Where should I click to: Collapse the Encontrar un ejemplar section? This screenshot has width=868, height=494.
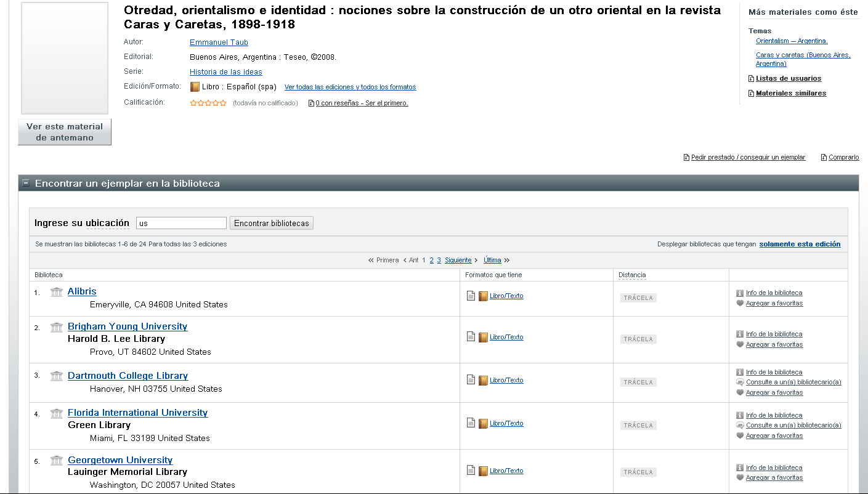click(x=26, y=184)
